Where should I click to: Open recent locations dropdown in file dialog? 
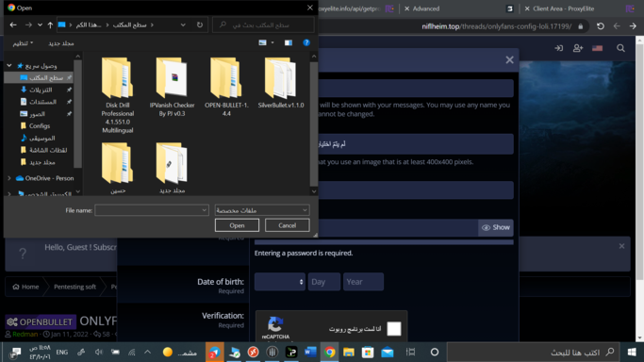(40, 25)
